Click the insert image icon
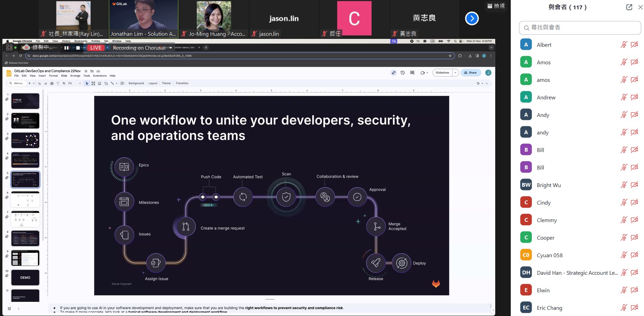Viewport: 644px width, 316px height. (x=100, y=83)
